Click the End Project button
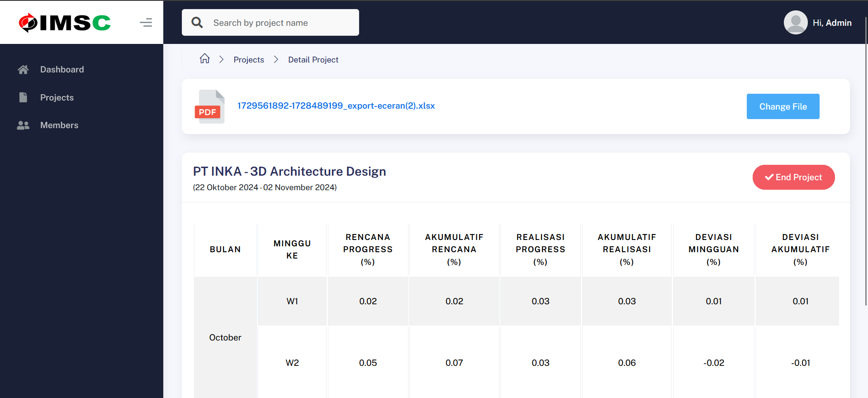The width and height of the screenshot is (868, 398). pyautogui.click(x=793, y=177)
